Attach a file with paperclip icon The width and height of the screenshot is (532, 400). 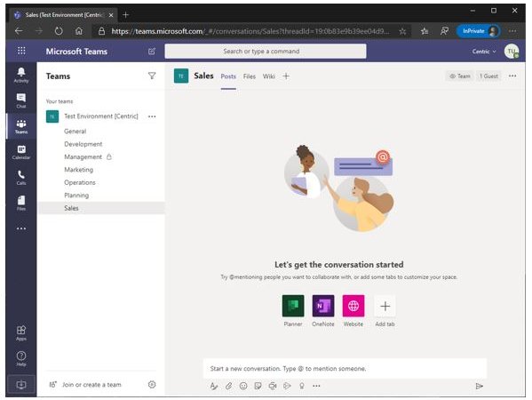point(228,386)
